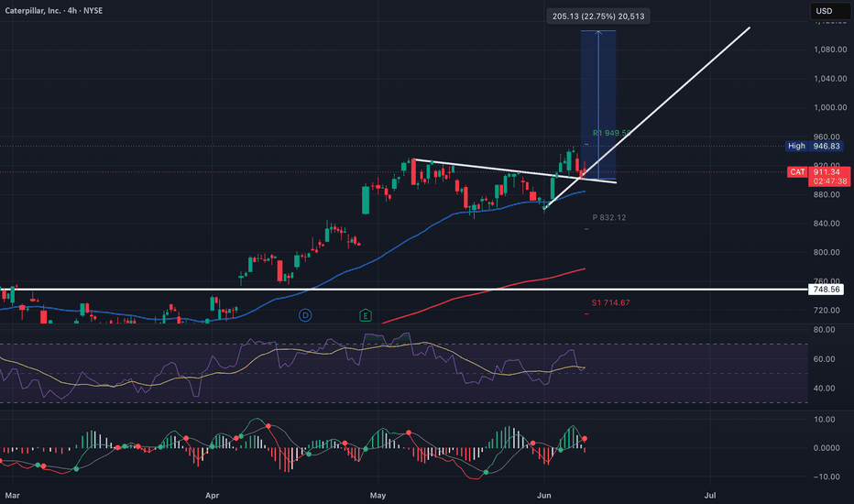The image size is (854, 504).
Task: Click the S1 714.67 support label
Action: click(x=610, y=302)
